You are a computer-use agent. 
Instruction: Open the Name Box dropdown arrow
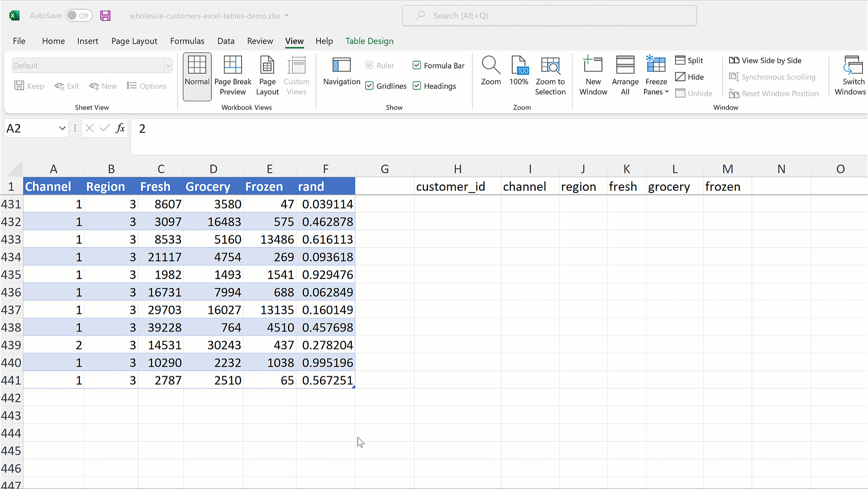coord(62,129)
